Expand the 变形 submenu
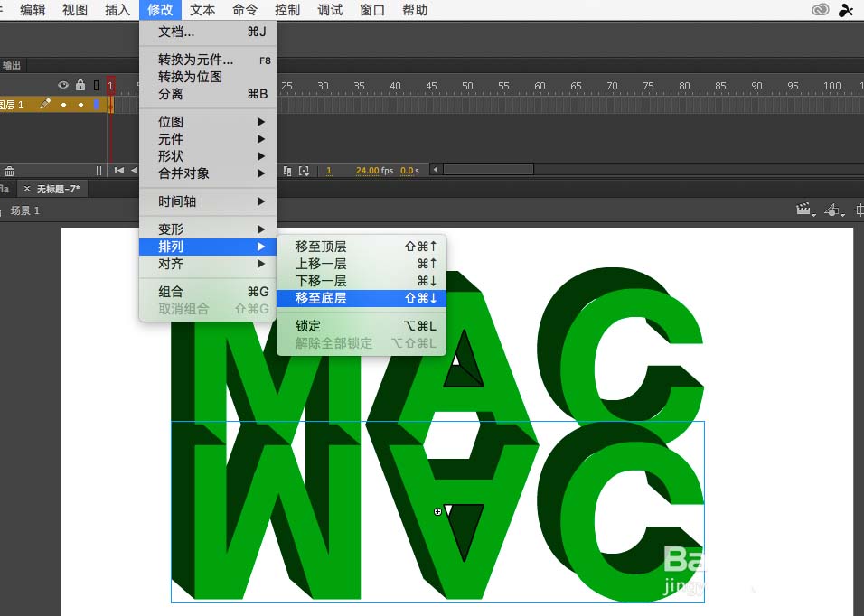The image size is (864, 616). coord(207,229)
